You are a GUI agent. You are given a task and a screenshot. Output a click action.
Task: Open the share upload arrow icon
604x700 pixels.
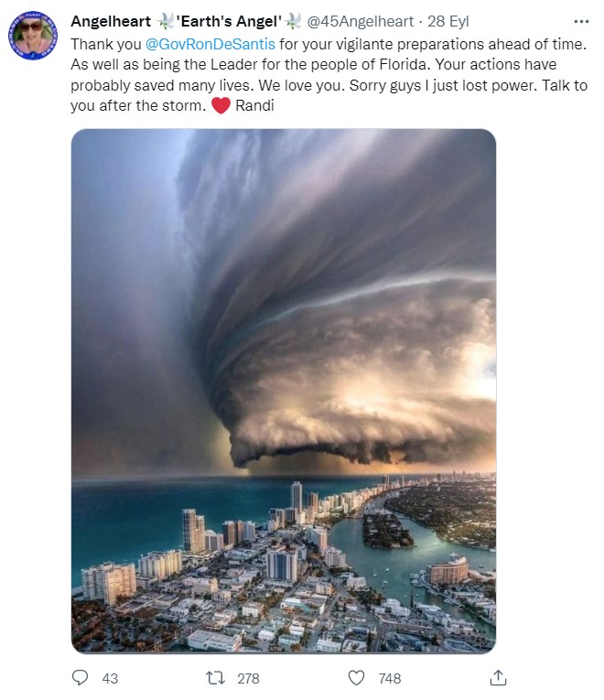[498, 678]
